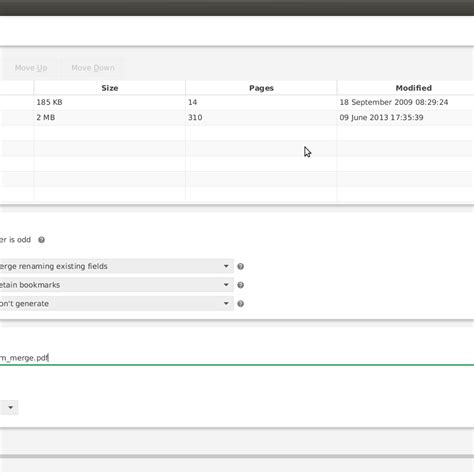Select the 2 MB size cell

tap(46, 118)
